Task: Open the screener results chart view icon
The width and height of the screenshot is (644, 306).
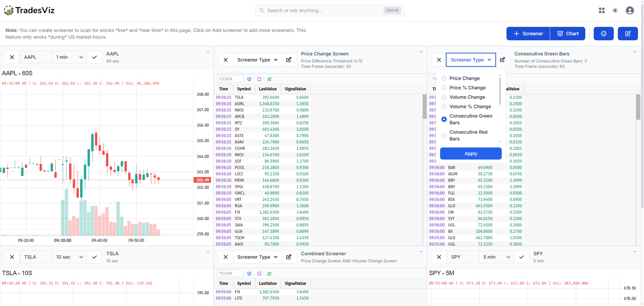Action: pos(250,79)
